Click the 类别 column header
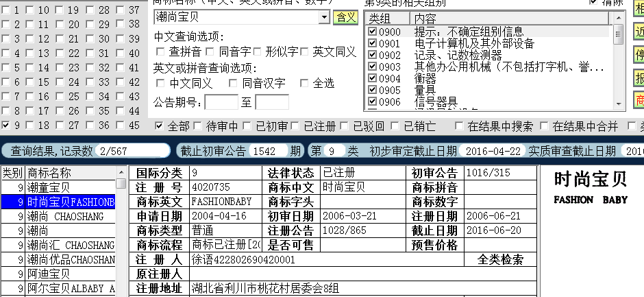The height and width of the screenshot is (297, 644). click(13, 173)
